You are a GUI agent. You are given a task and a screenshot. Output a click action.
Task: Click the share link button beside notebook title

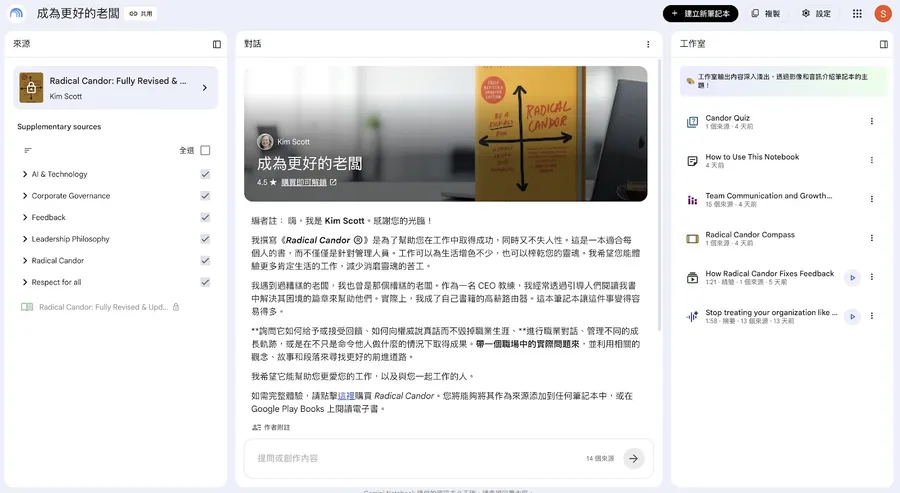point(141,14)
